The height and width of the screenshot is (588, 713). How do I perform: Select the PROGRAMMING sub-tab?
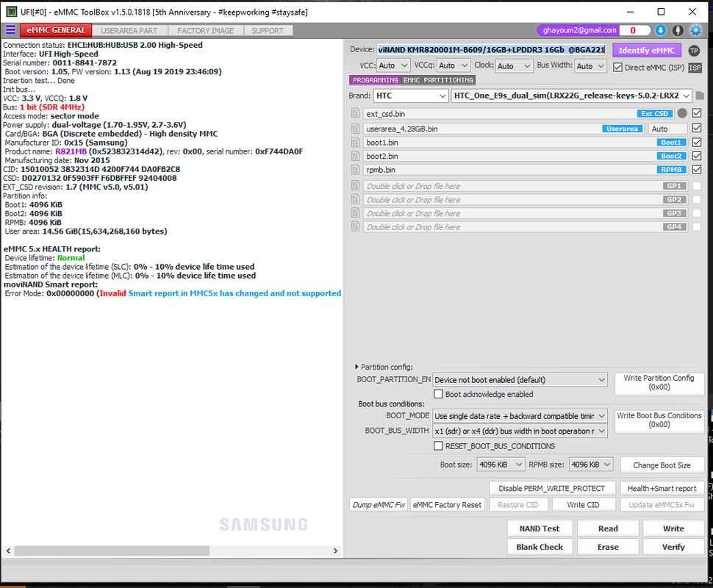tap(375, 80)
